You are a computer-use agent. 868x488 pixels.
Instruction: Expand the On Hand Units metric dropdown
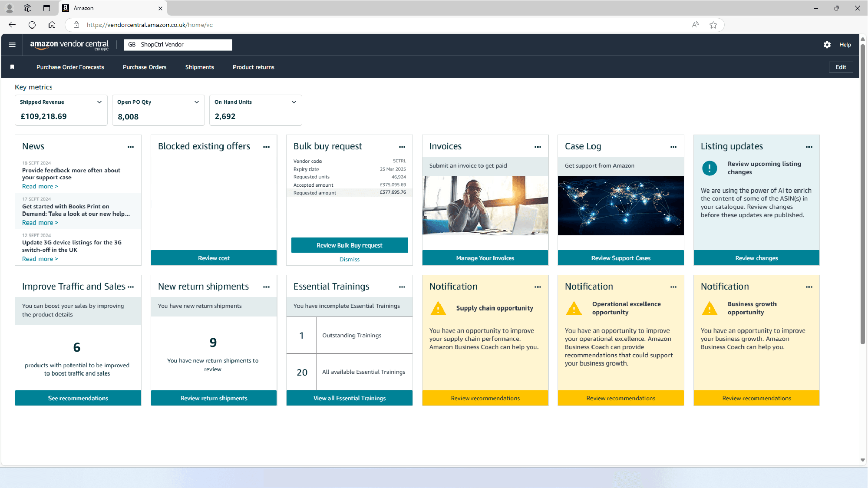point(294,102)
